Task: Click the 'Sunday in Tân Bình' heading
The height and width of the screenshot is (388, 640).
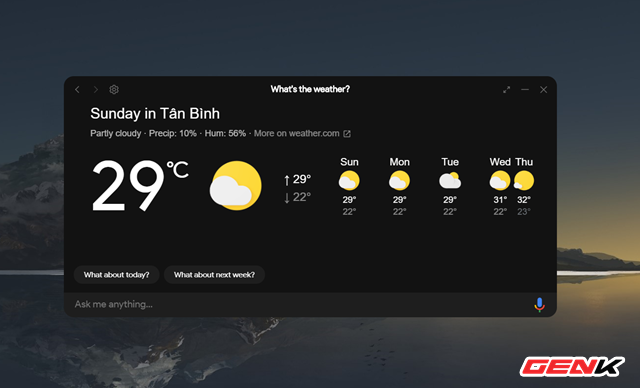Action: coord(155,113)
